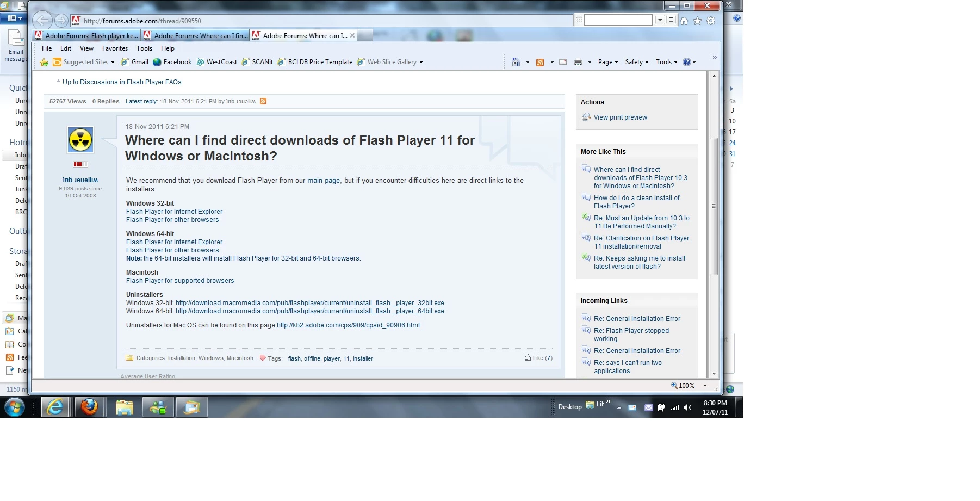Viewport: 980px width, 501px height.
Task: Click the command bar Home icon
Action: [516, 62]
